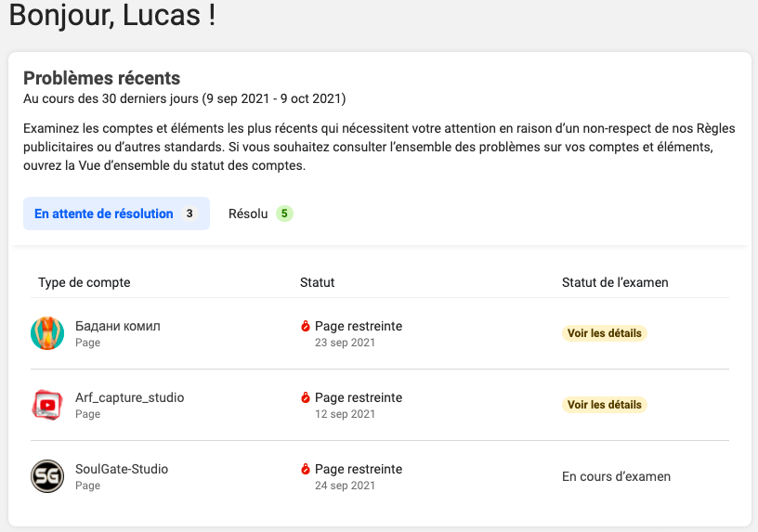Open the Arf_capture_studio page name
The height and width of the screenshot is (532, 758).
coord(129,397)
